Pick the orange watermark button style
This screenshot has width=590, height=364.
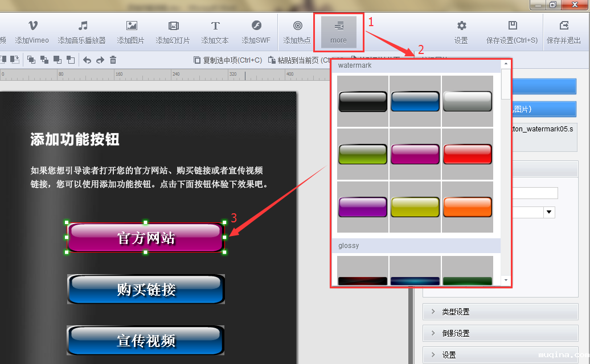click(x=467, y=207)
